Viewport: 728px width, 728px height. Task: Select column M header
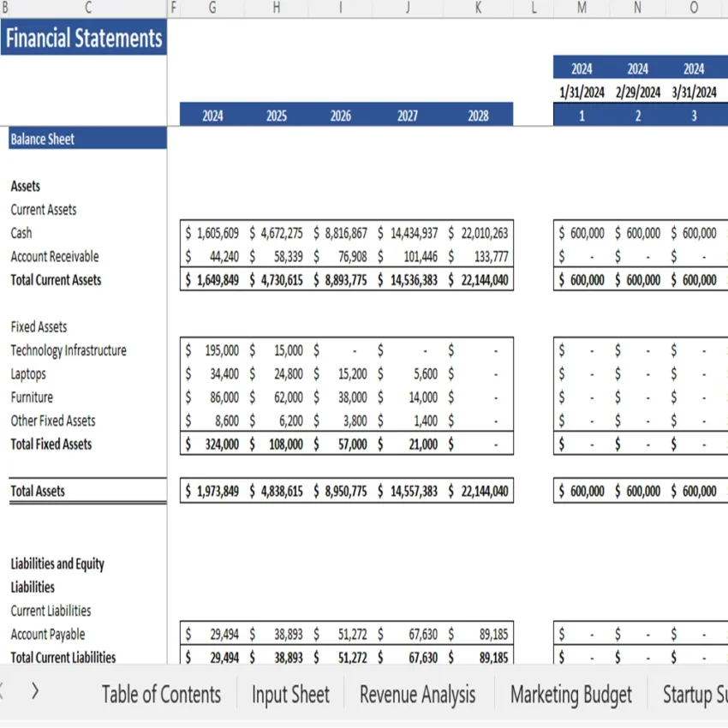(x=581, y=8)
